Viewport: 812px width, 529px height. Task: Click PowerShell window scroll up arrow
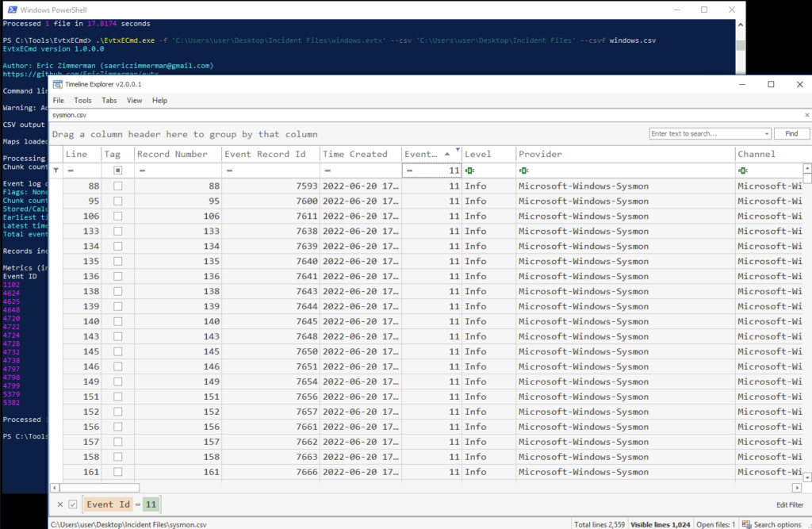click(741, 25)
